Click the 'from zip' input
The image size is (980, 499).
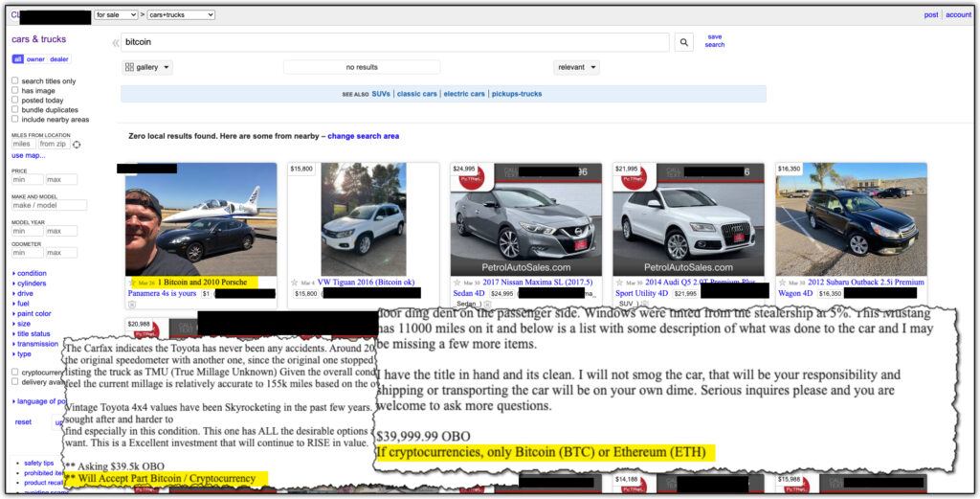[x=54, y=145]
